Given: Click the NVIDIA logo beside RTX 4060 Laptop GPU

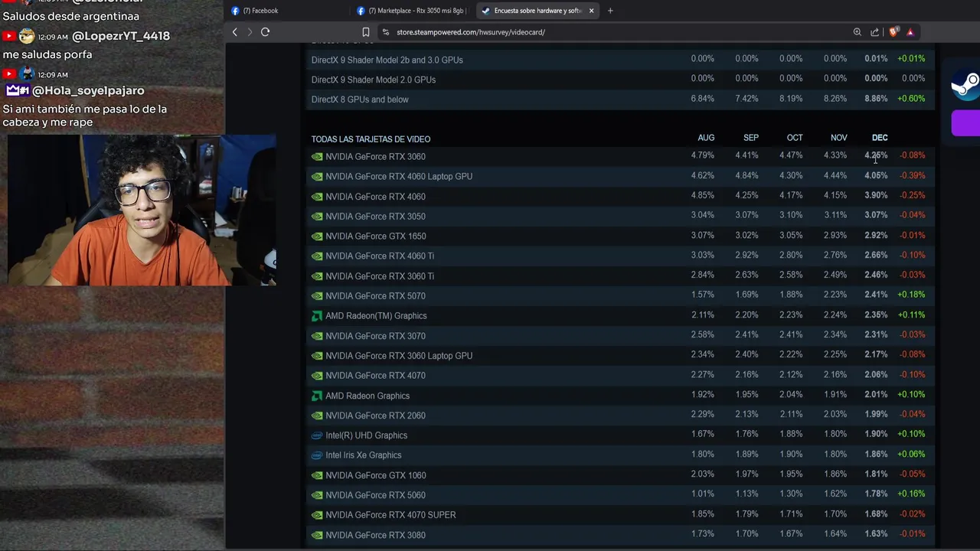Looking at the screenshot, I should (317, 177).
